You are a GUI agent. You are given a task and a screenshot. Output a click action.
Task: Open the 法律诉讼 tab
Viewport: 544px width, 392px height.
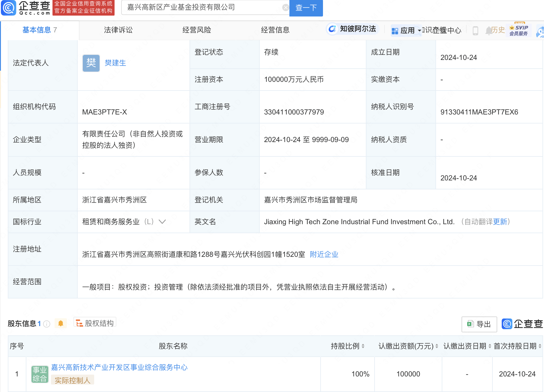pos(118,30)
